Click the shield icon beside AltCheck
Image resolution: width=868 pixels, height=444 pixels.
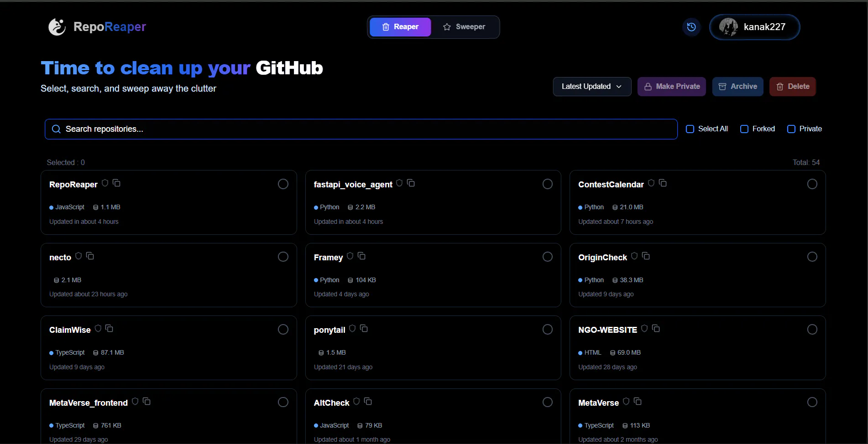(x=356, y=401)
